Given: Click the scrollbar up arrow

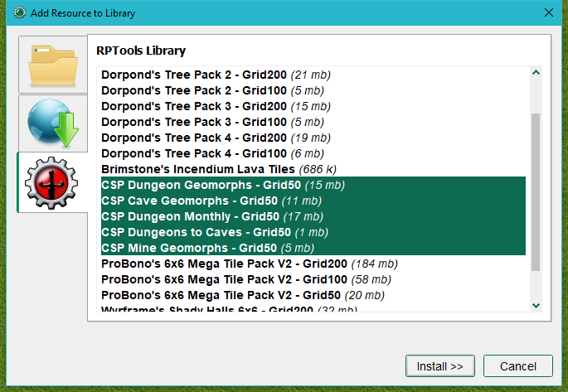Looking at the screenshot, I should pyautogui.click(x=536, y=73).
